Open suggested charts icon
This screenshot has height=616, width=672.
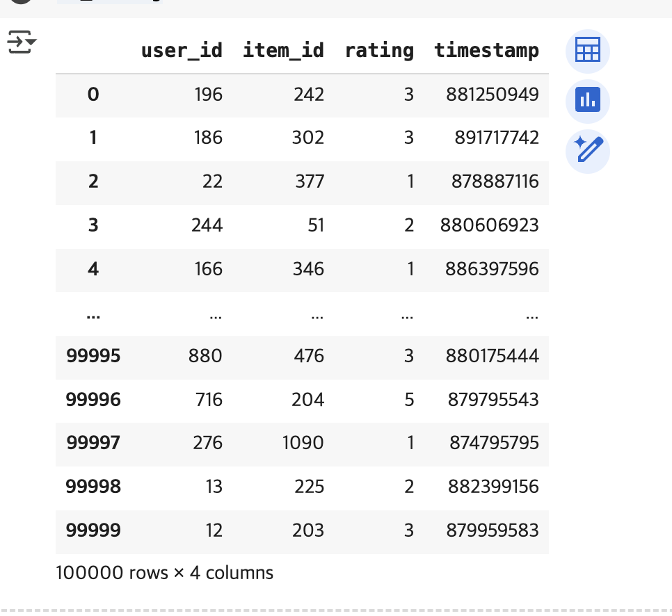(x=588, y=101)
